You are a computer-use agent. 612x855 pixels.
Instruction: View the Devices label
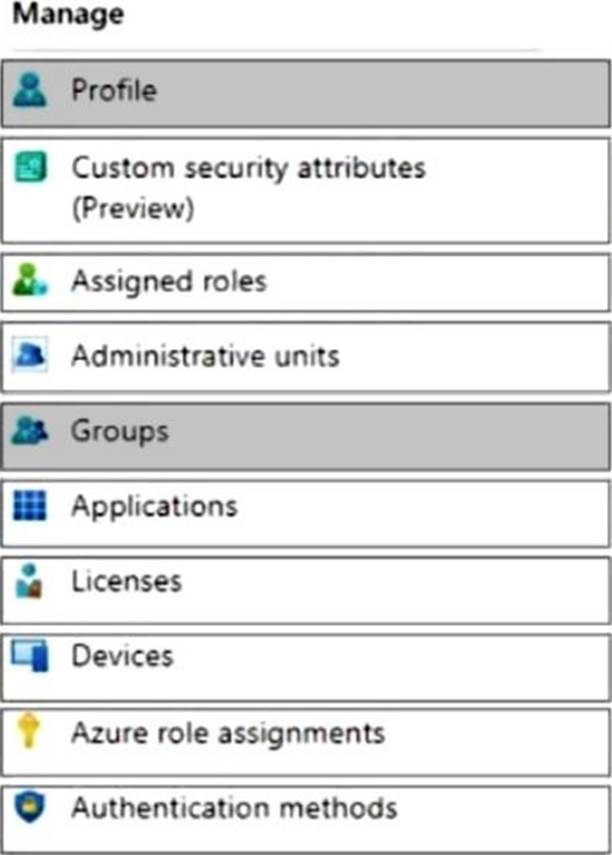(x=121, y=657)
